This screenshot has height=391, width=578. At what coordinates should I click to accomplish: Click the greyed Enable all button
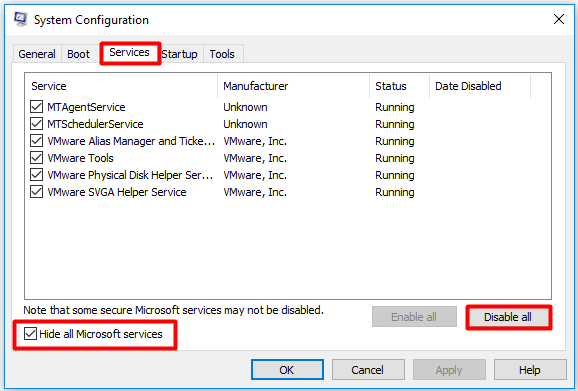click(x=414, y=317)
